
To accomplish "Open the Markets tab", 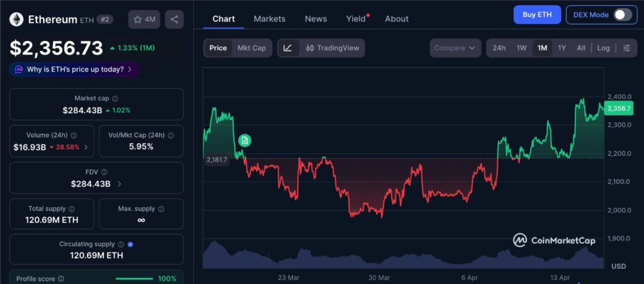I will pos(269,19).
